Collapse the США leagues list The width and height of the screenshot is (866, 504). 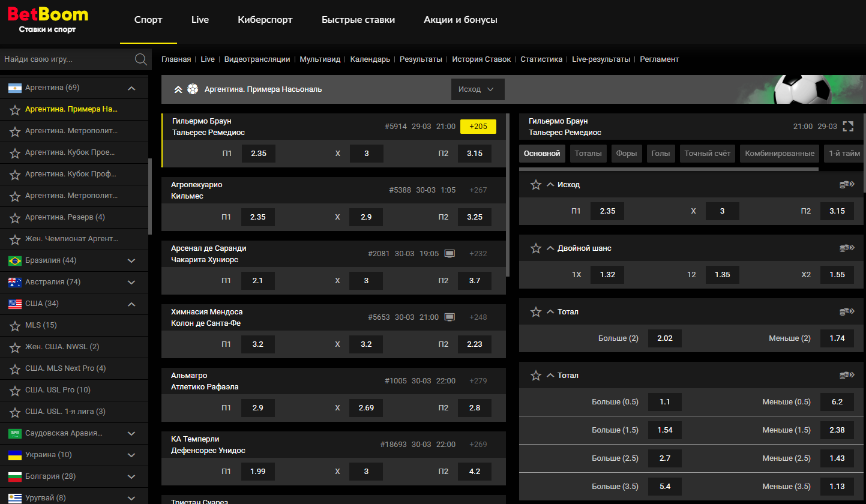click(131, 304)
